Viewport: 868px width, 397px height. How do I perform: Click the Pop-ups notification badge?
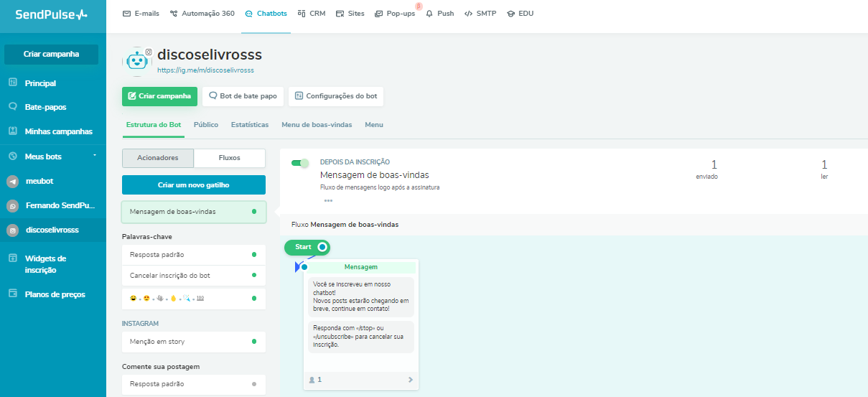coord(419,6)
